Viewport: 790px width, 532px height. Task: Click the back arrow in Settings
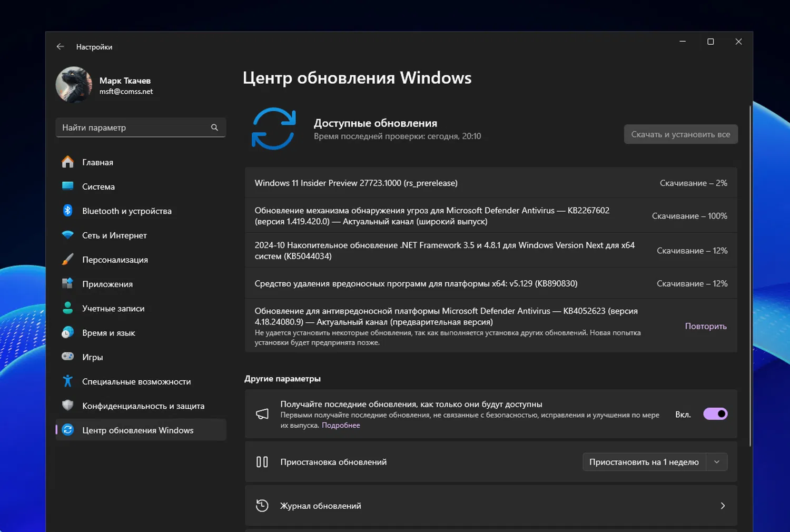[60, 46]
